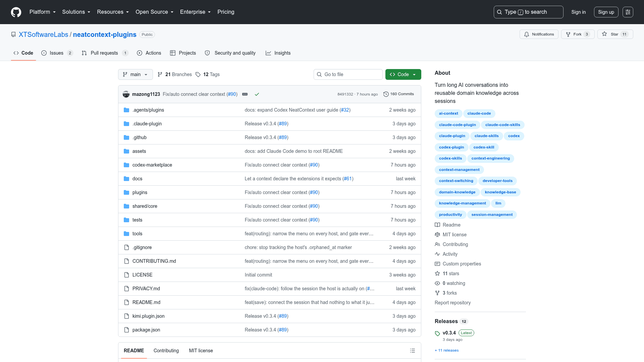Open the appearance settings icon in header
The height and width of the screenshot is (362, 644).
[x=628, y=12]
